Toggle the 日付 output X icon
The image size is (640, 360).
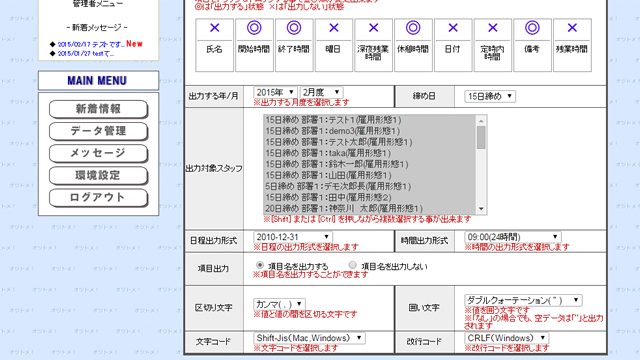453,28
